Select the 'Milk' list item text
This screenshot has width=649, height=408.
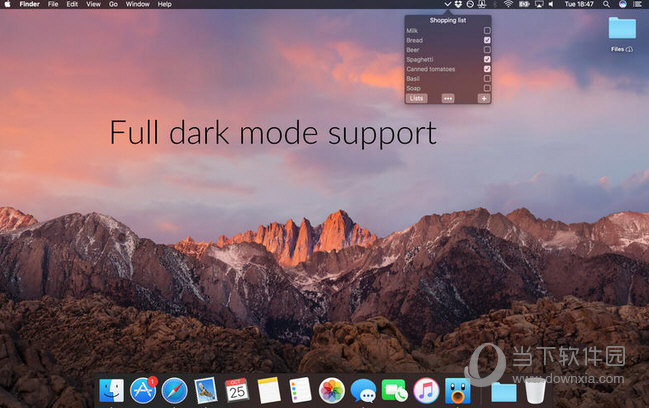coord(412,31)
